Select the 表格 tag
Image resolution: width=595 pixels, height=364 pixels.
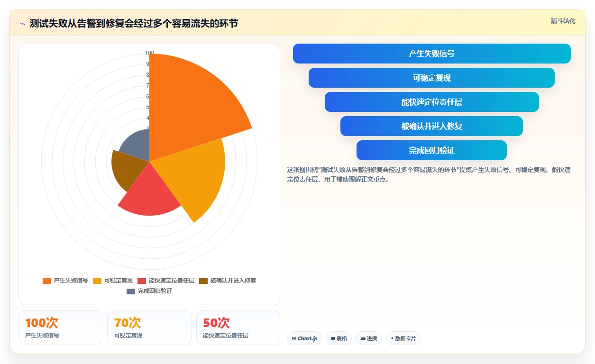339,338
